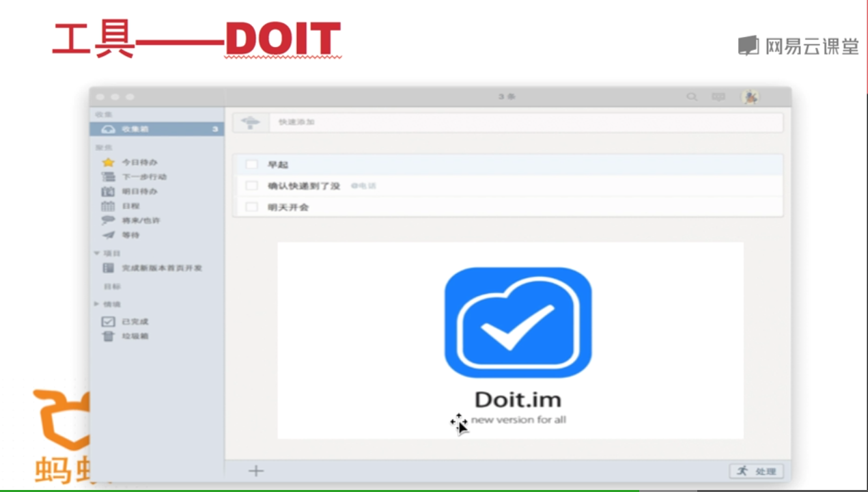
Task: Select the task text 明天开会
Action: (288, 207)
